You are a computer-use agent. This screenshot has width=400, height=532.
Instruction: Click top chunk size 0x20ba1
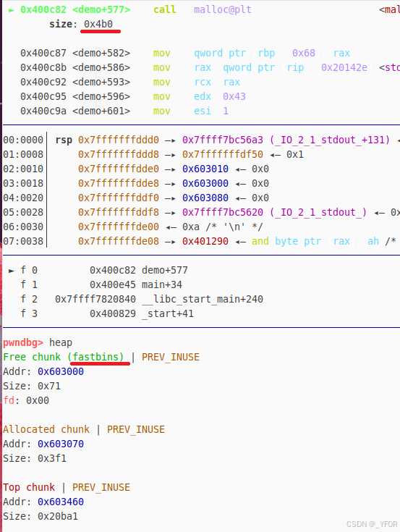pyautogui.click(x=58, y=516)
